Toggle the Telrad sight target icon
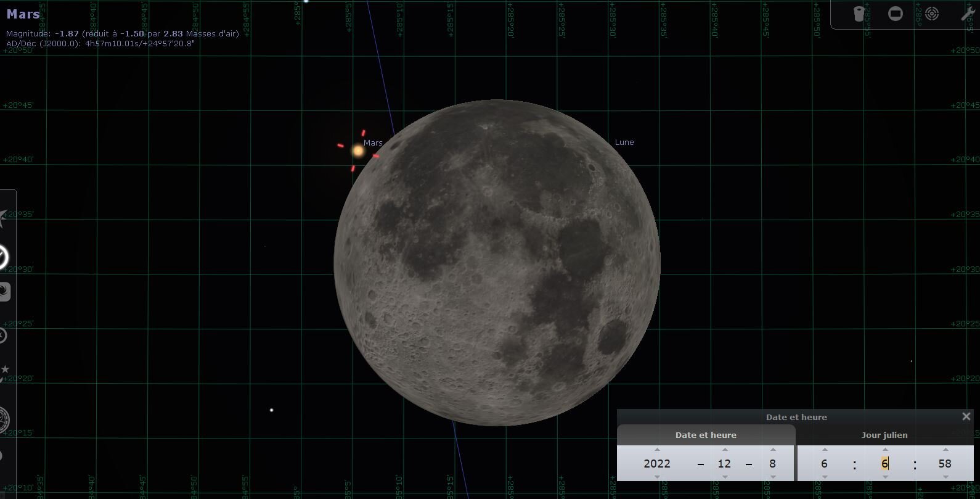This screenshot has width=980, height=499. coord(932,14)
